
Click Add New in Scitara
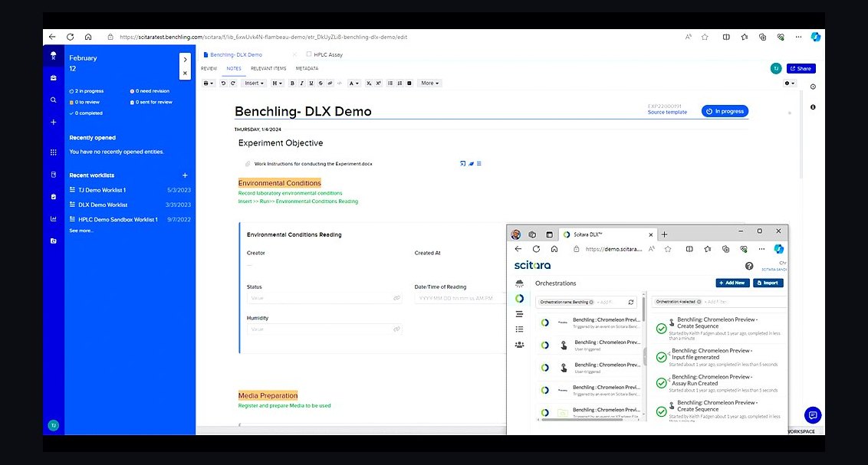pyautogui.click(x=732, y=283)
